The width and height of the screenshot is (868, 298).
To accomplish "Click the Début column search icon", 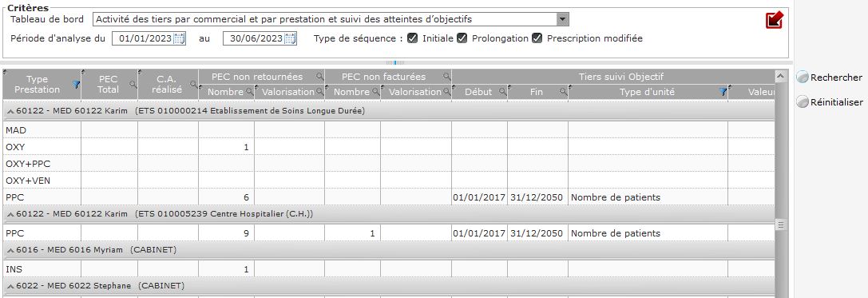I will point(502,92).
